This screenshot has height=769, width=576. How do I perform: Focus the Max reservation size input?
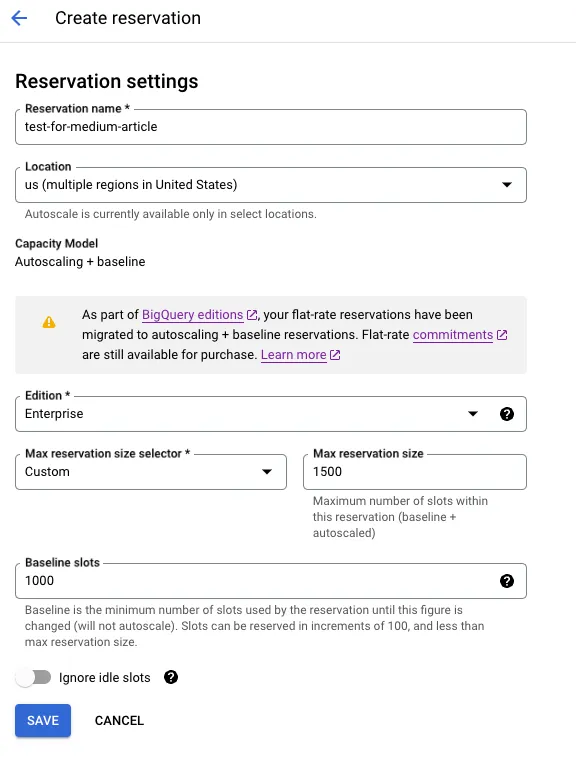[x=415, y=472]
